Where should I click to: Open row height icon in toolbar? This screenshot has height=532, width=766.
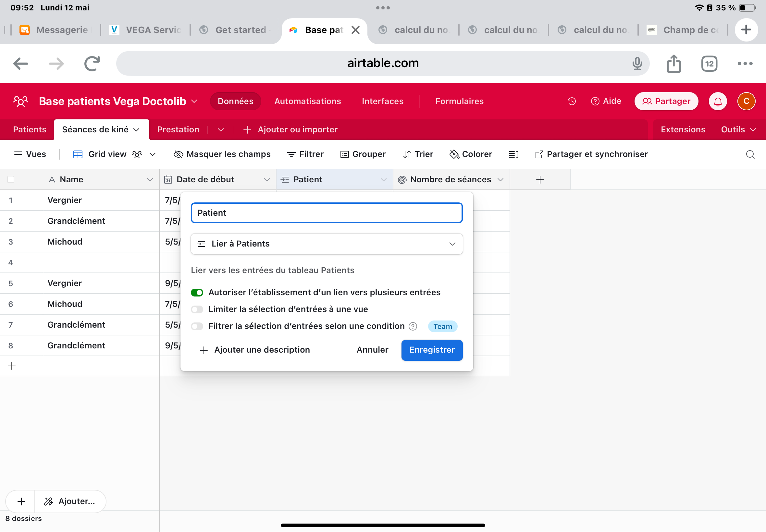tap(513, 154)
